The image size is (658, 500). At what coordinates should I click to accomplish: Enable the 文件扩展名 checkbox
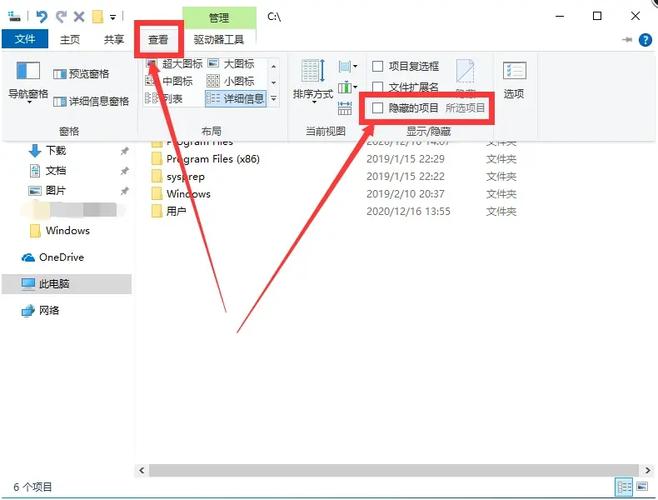378,87
